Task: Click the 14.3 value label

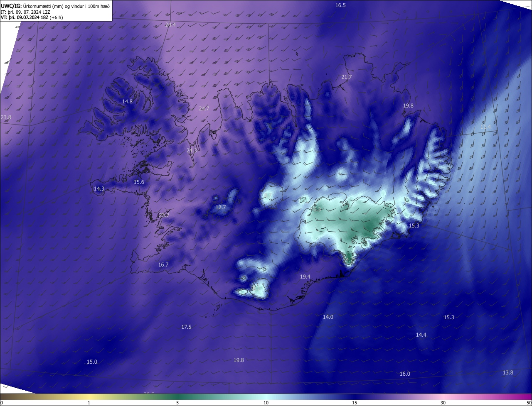Action: (x=99, y=188)
